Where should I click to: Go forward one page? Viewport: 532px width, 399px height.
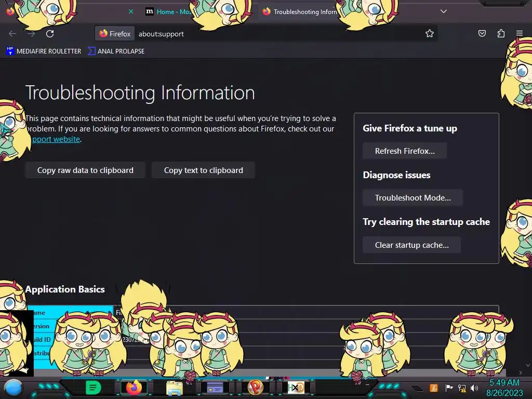[x=31, y=34]
